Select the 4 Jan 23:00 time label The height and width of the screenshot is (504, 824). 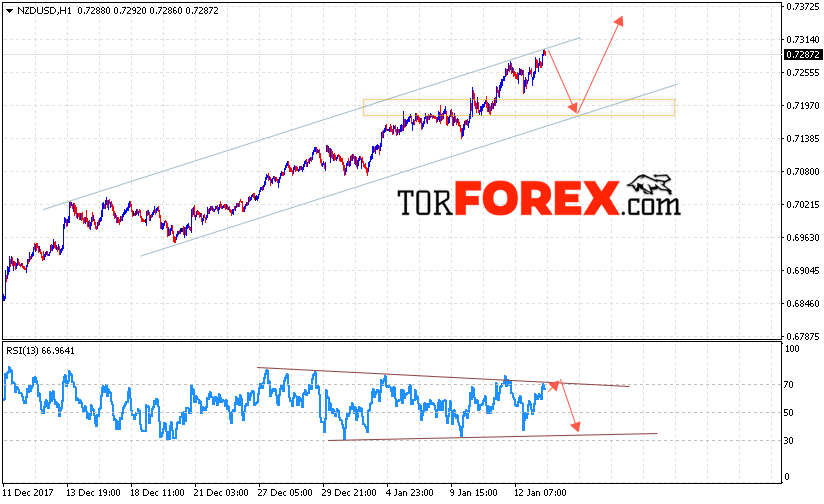click(410, 493)
